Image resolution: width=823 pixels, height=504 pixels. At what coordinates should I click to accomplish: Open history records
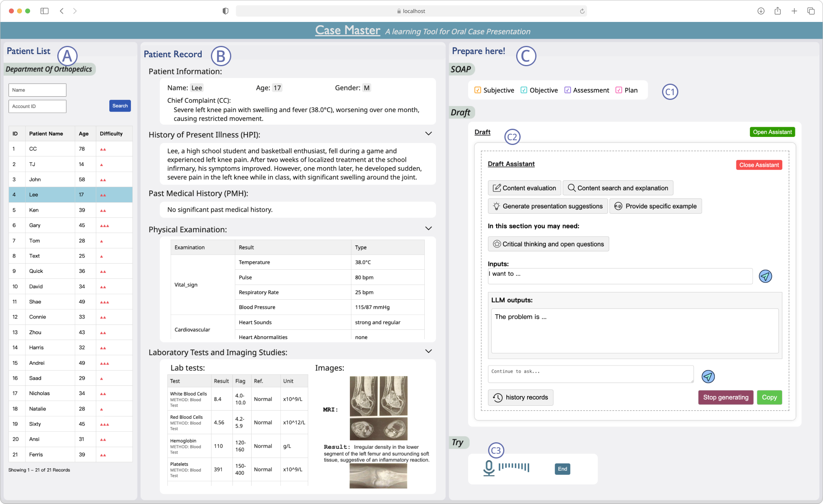pyautogui.click(x=521, y=398)
